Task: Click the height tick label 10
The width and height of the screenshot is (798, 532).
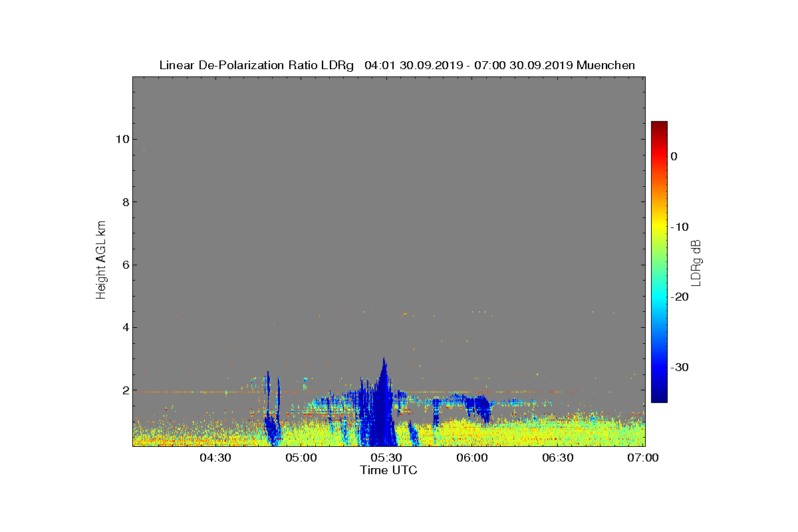Action: coord(121,139)
